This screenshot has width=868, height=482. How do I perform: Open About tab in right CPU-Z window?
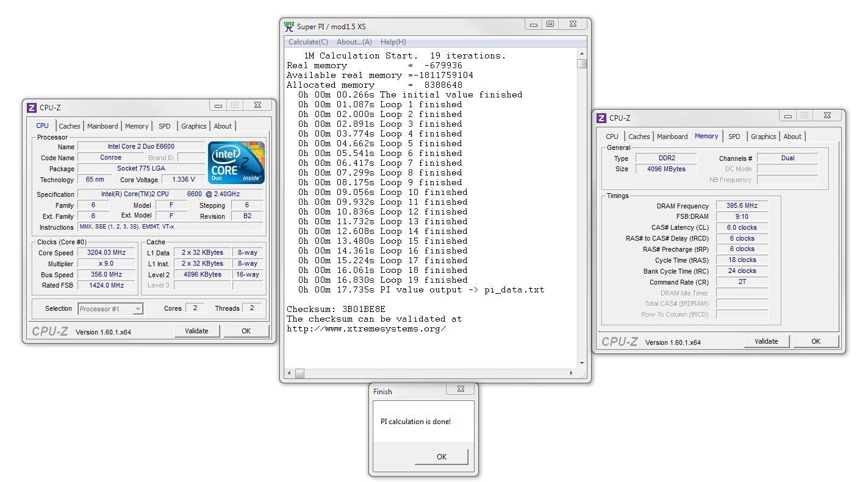point(792,136)
